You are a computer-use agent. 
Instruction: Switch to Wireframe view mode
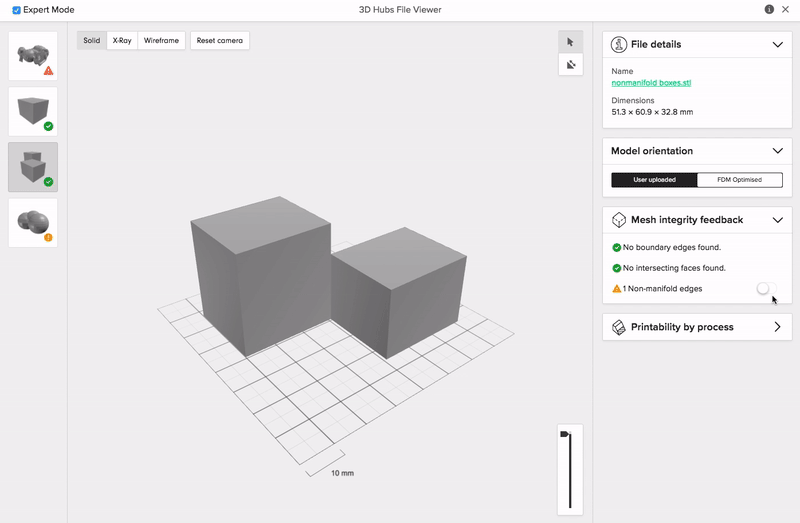pos(161,41)
